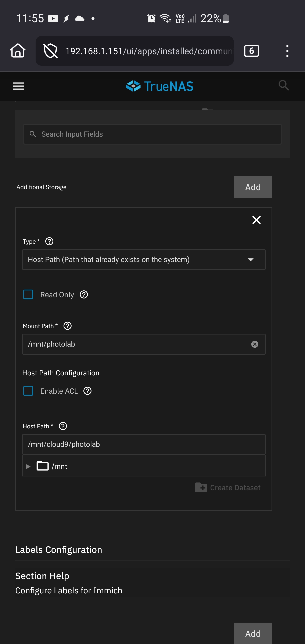Enable the Read Only checkbox
Image resolution: width=305 pixels, height=644 pixels.
pyautogui.click(x=28, y=294)
